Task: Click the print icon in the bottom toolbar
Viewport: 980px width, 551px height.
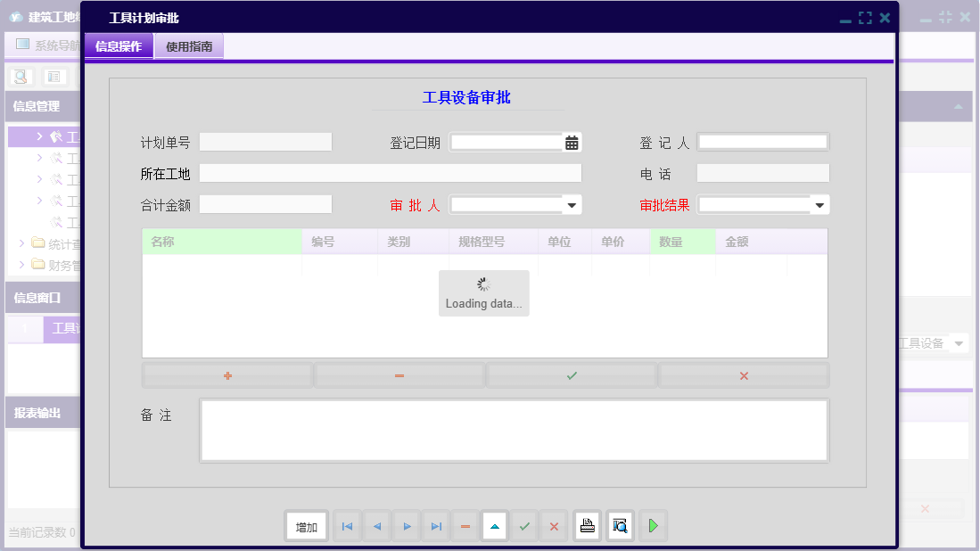Action: (x=587, y=526)
